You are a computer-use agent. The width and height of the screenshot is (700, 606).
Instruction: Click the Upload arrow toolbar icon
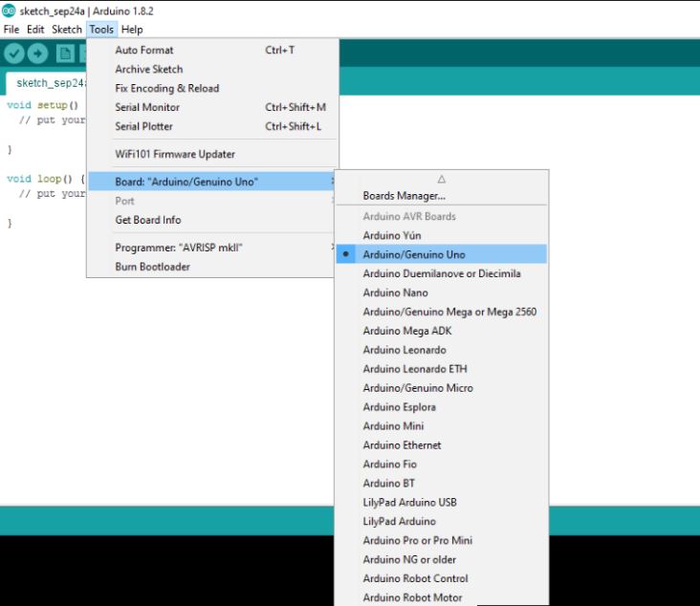pos(38,54)
